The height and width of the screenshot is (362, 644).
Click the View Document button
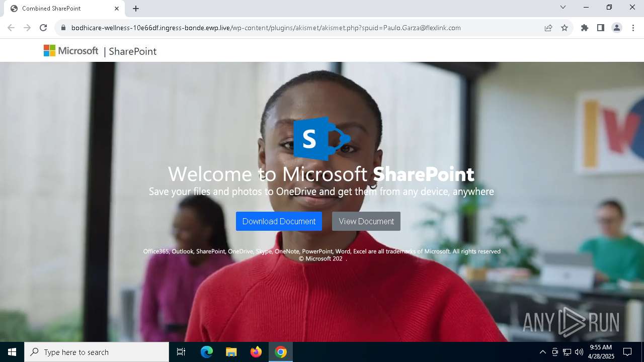point(366,221)
